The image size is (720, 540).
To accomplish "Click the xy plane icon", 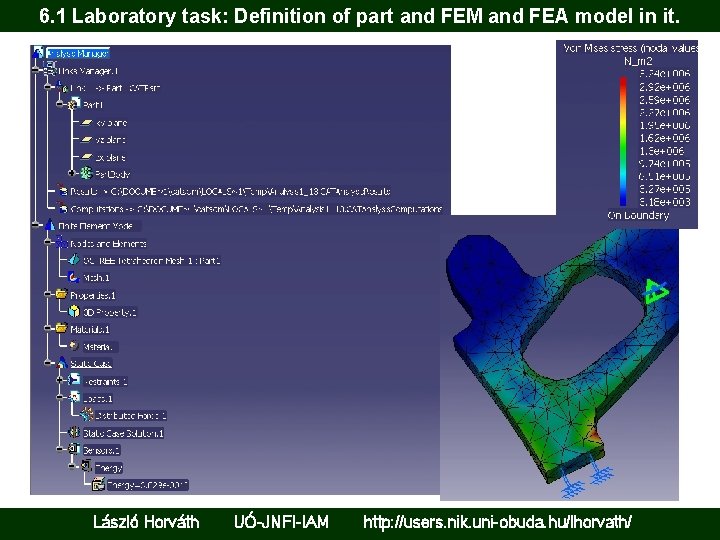I will pyautogui.click(x=86, y=123).
